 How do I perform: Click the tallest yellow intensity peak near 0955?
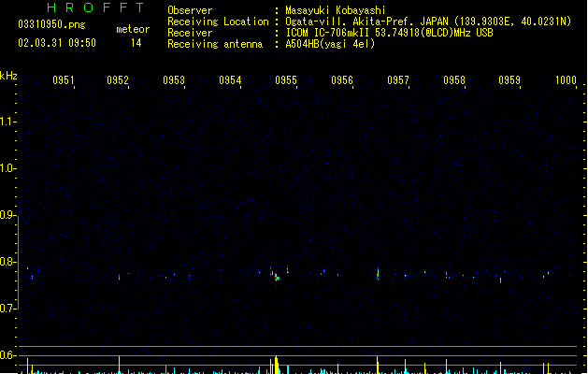277,365
